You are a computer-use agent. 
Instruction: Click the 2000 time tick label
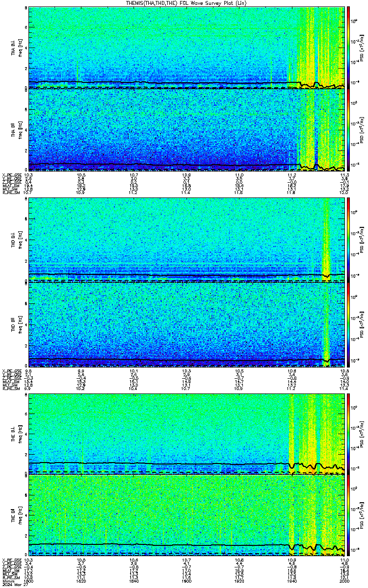(x=344, y=581)
